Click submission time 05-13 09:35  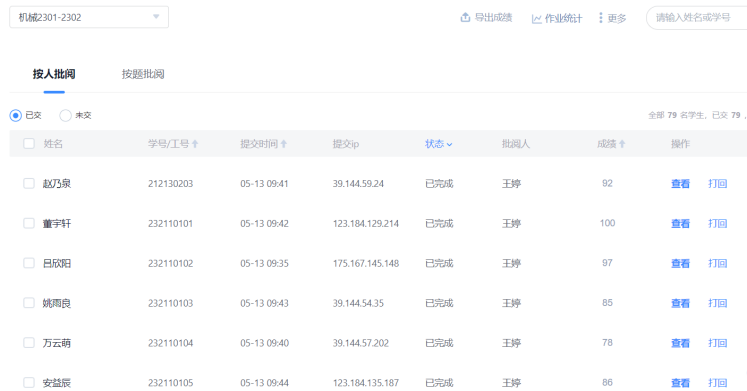(264, 263)
